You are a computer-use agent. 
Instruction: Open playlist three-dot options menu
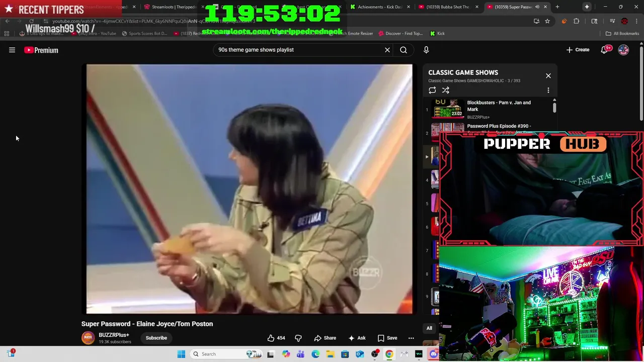pos(548,90)
